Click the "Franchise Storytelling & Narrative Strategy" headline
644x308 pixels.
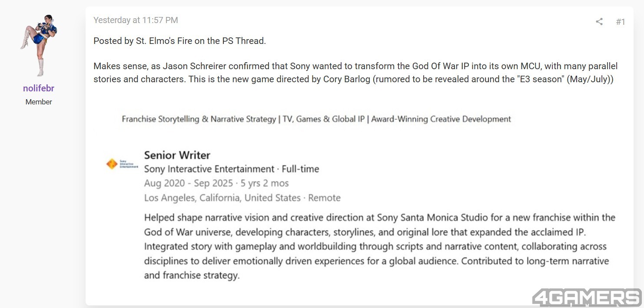(199, 119)
